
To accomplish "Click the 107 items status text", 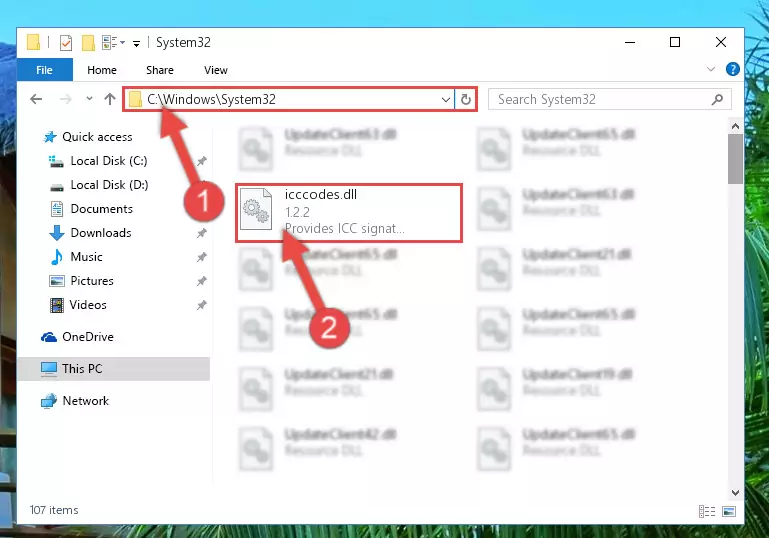I will pos(54,510).
